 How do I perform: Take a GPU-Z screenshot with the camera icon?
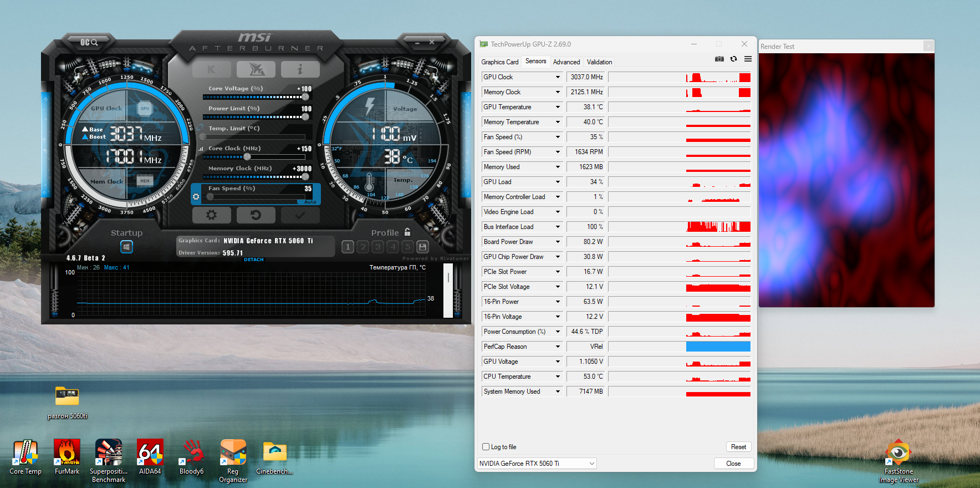(719, 59)
